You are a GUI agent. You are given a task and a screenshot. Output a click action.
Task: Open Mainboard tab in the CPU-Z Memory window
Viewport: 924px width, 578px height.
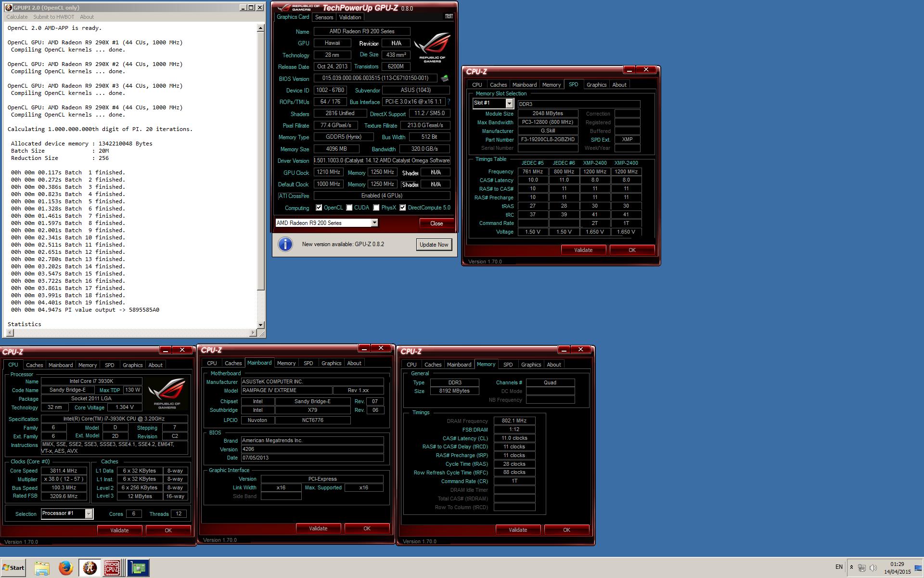(459, 365)
